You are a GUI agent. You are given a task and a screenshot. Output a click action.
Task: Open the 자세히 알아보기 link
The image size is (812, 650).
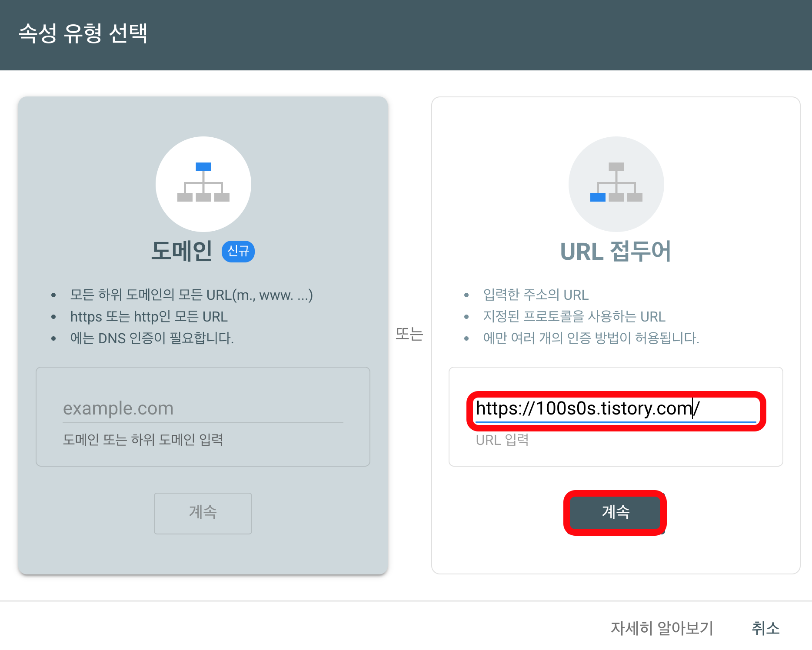(662, 628)
